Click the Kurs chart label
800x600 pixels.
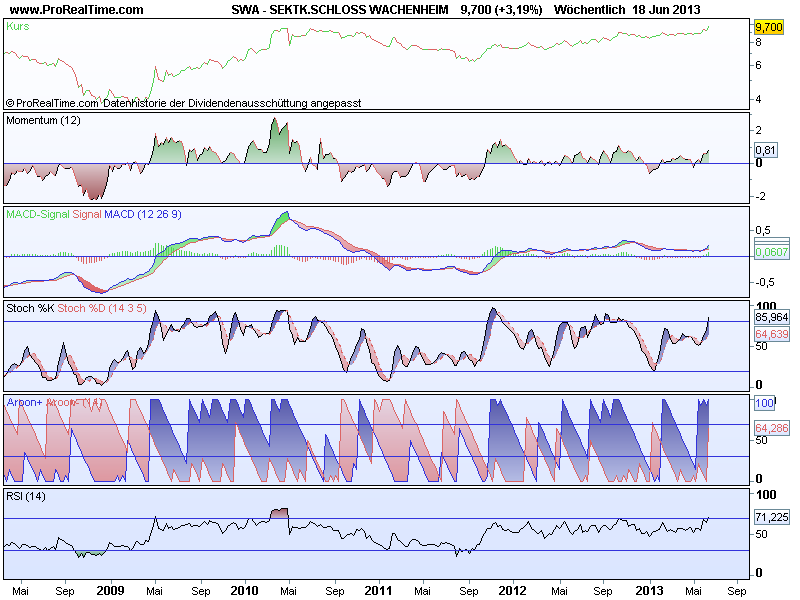tap(18, 26)
